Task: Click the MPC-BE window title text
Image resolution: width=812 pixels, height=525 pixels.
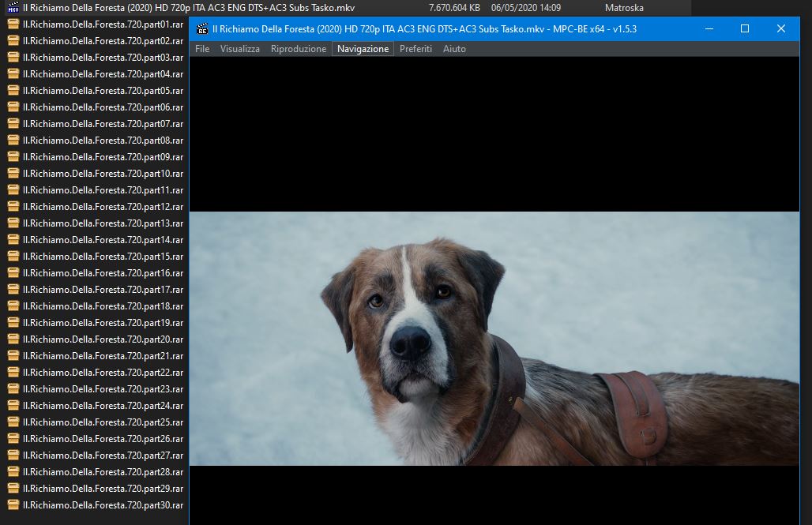Action: tap(425, 29)
